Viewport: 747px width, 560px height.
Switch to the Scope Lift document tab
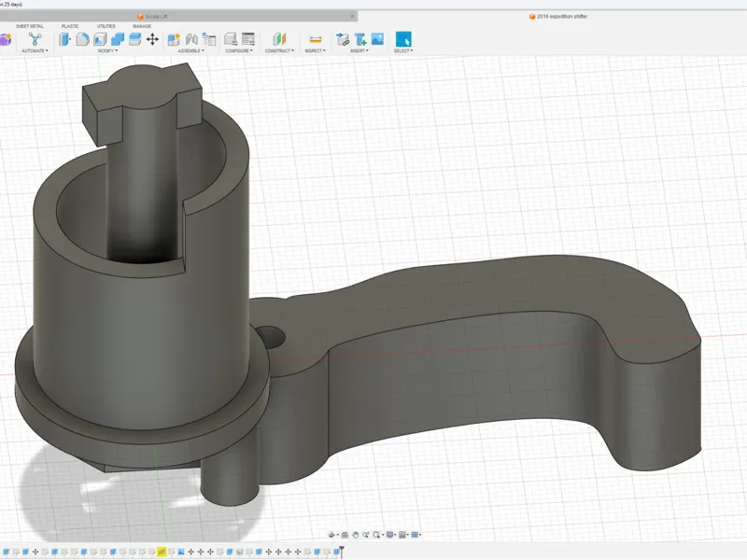point(152,16)
